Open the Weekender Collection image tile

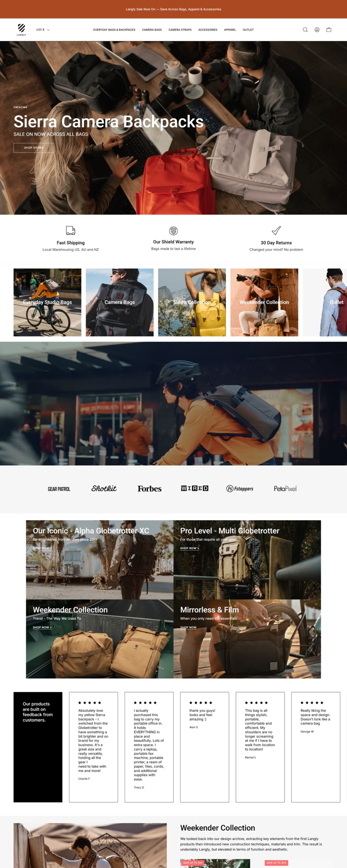click(264, 302)
